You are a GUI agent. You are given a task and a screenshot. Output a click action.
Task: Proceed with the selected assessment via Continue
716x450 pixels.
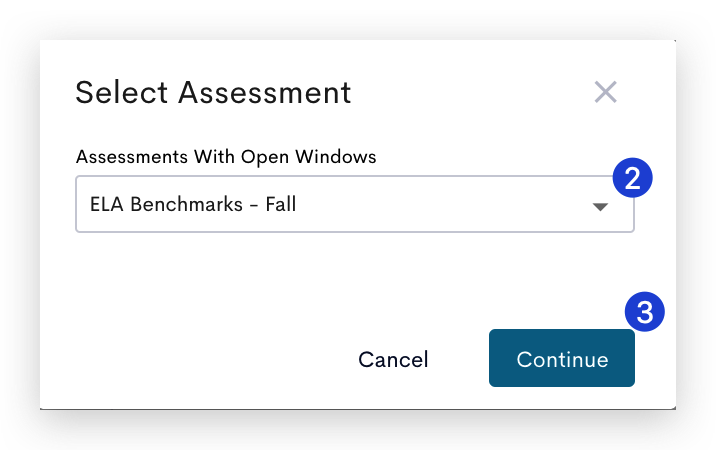[x=562, y=358]
